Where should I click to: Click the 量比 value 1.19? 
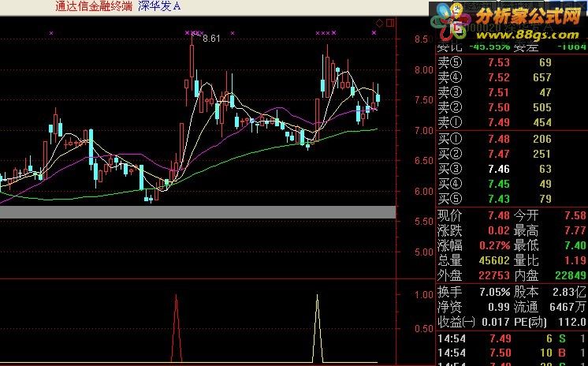pos(575,260)
